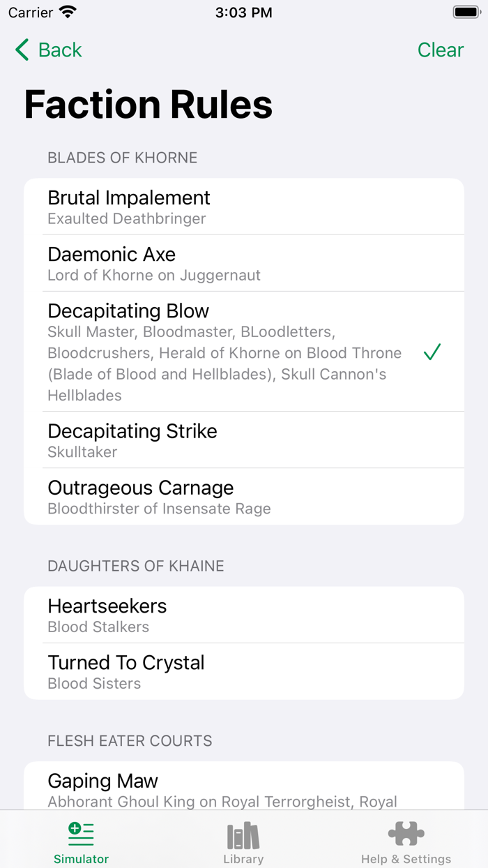The height and width of the screenshot is (868, 488).
Task: Choose the Outrageous Carnage rule
Action: pyautogui.click(x=243, y=496)
